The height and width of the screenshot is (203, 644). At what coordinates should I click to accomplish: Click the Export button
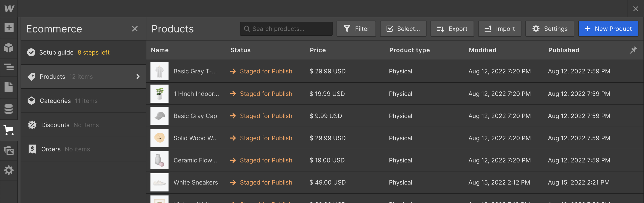pyautogui.click(x=452, y=29)
